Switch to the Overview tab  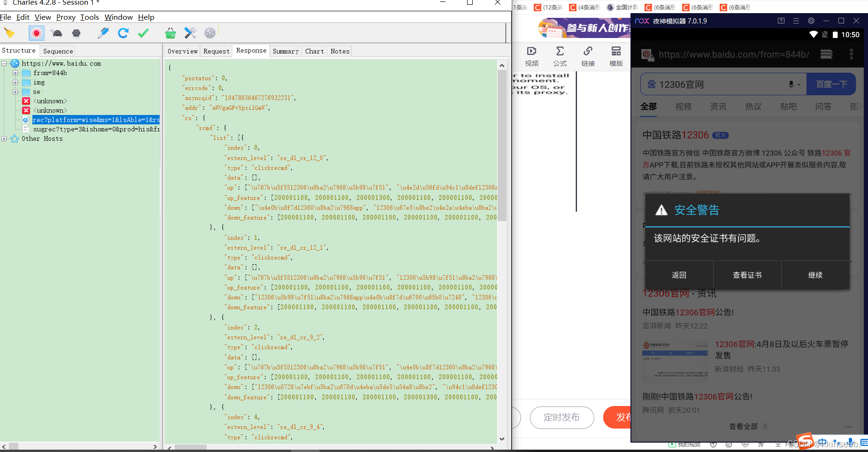183,51
